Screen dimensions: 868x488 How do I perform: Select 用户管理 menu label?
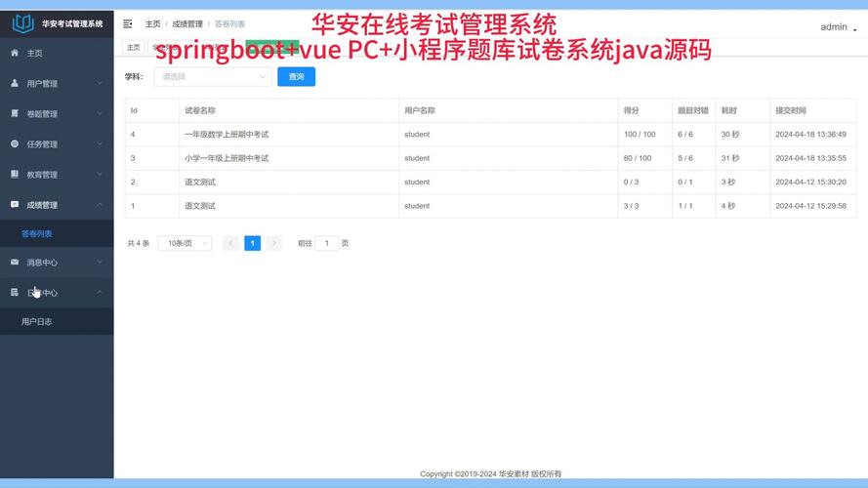coord(42,84)
